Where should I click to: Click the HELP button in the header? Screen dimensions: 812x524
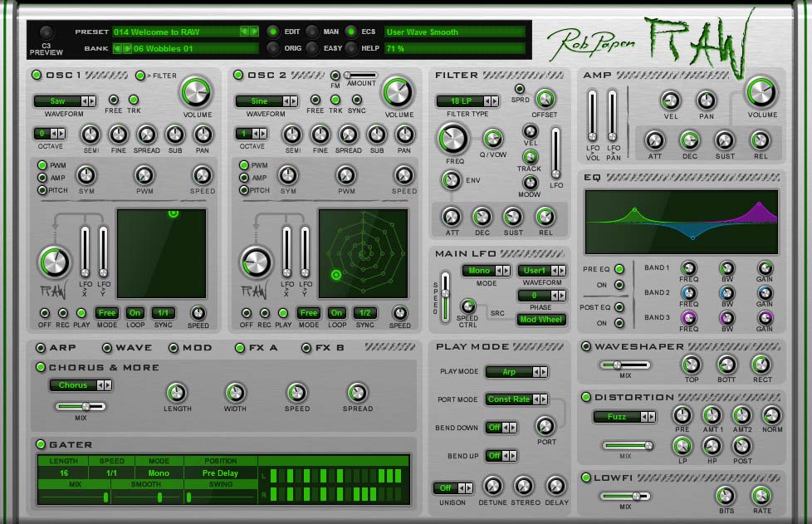tap(353, 47)
